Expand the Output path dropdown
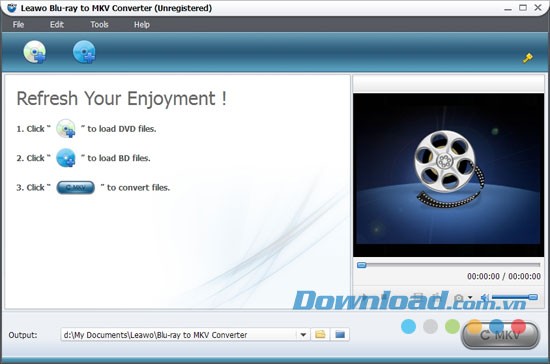550x364 pixels. (x=303, y=335)
